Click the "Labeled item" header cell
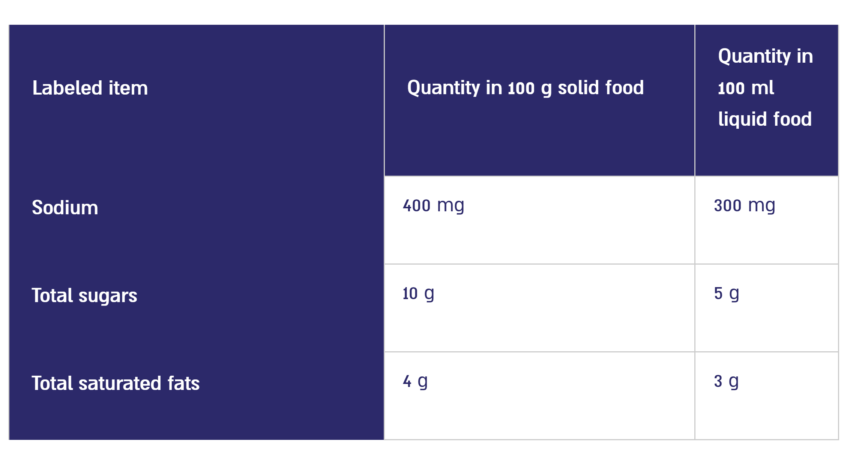This screenshot has width=868, height=456. coord(90,88)
